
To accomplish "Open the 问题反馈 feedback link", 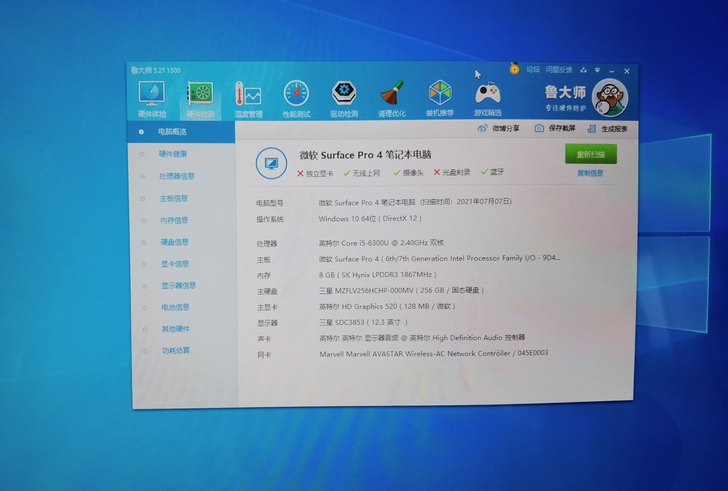I will pos(559,70).
